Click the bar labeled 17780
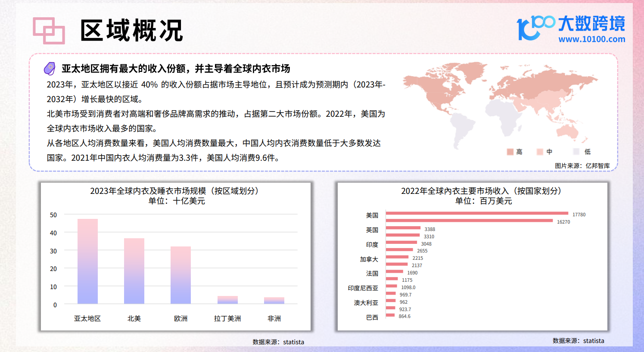The width and height of the screenshot is (644, 352). pyautogui.click(x=477, y=213)
